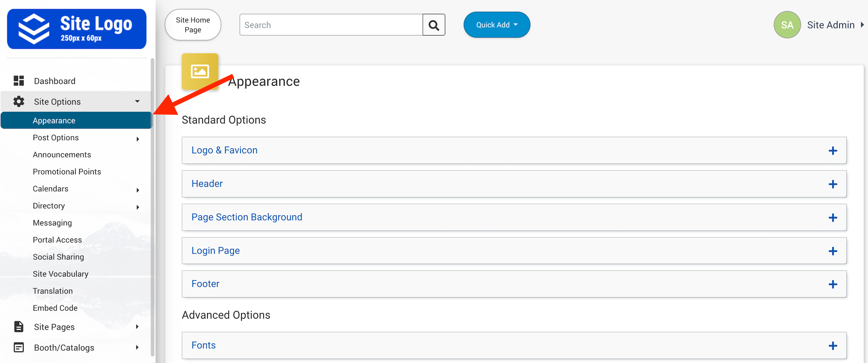This screenshot has height=363, width=868.
Task: Click the Site Home Page button
Action: tap(193, 25)
